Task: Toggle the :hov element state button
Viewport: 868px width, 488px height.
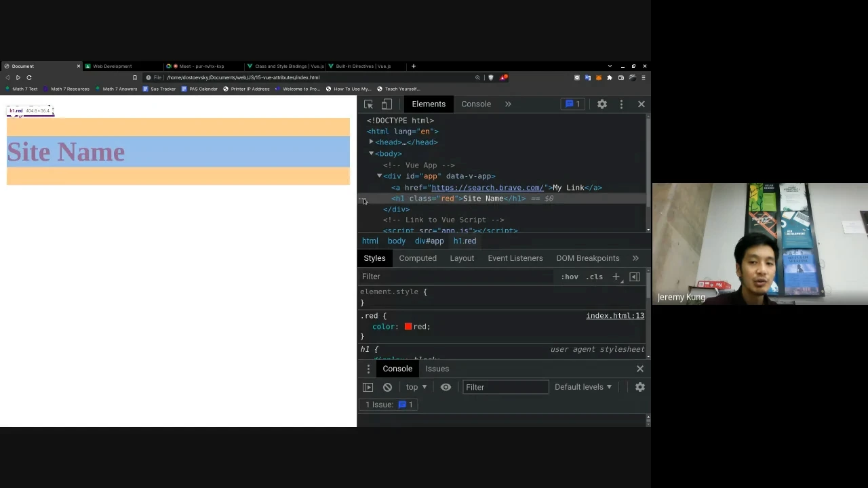Action: [570, 277]
